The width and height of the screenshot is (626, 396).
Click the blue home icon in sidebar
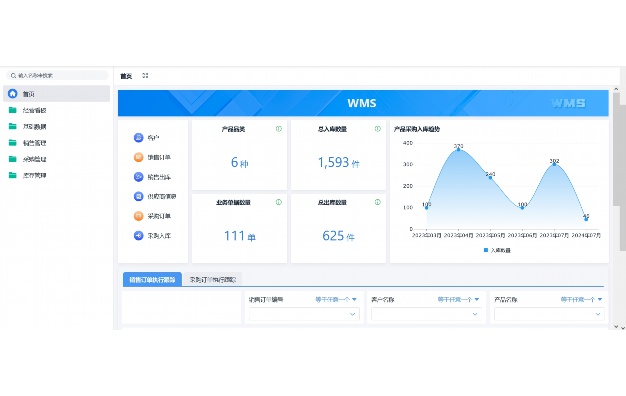(13, 93)
